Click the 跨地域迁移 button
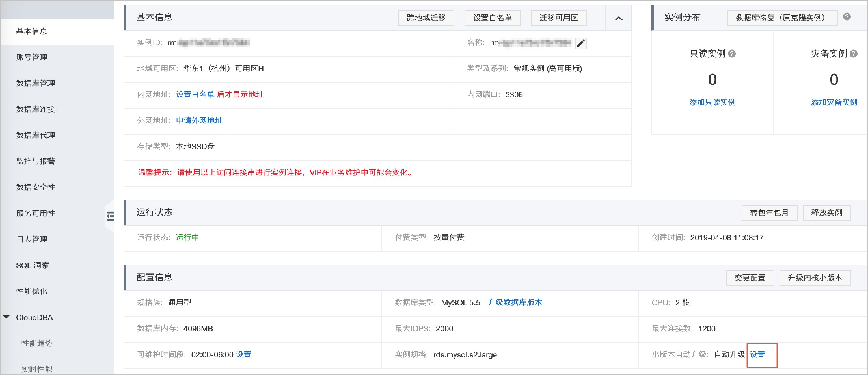The image size is (868, 375). coord(426,18)
